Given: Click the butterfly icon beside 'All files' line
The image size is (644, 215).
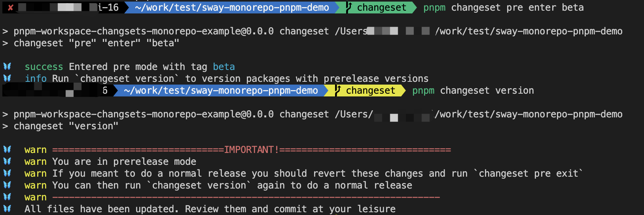Looking at the screenshot, I should tap(8, 209).
